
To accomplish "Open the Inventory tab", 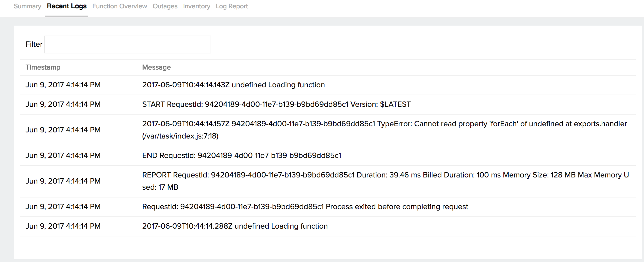I will click(196, 6).
